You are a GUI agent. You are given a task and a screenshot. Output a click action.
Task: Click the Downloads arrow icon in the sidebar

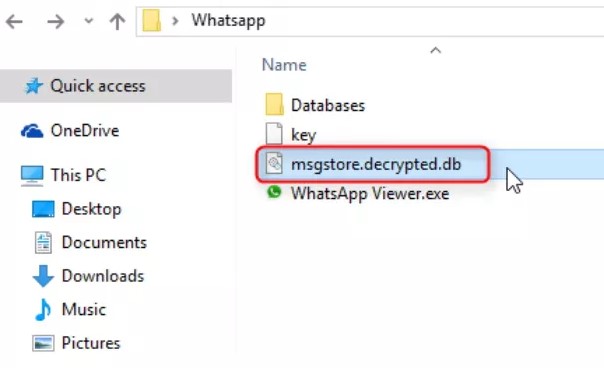coord(43,276)
